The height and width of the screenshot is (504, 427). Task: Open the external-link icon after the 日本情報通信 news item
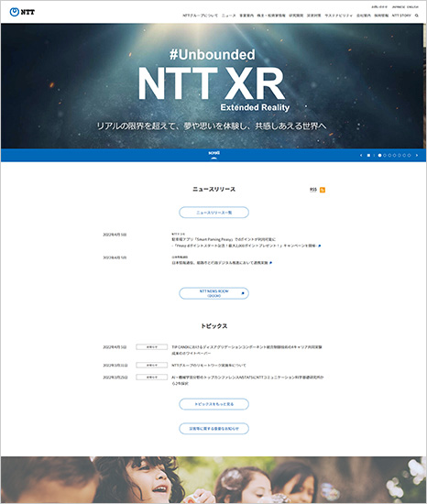click(270, 263)
